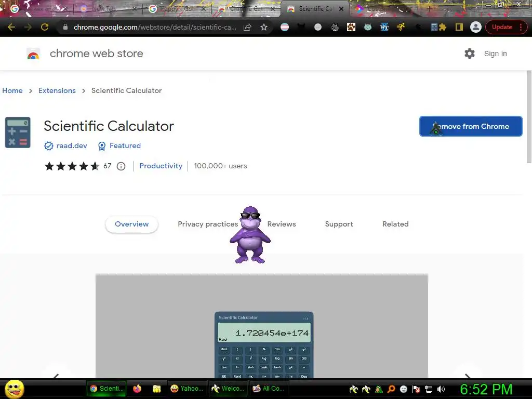The width and height of the screenshot is (532, 399).
Task: Show previous screenshot with left arrow
Action: [x=56, y=375]
